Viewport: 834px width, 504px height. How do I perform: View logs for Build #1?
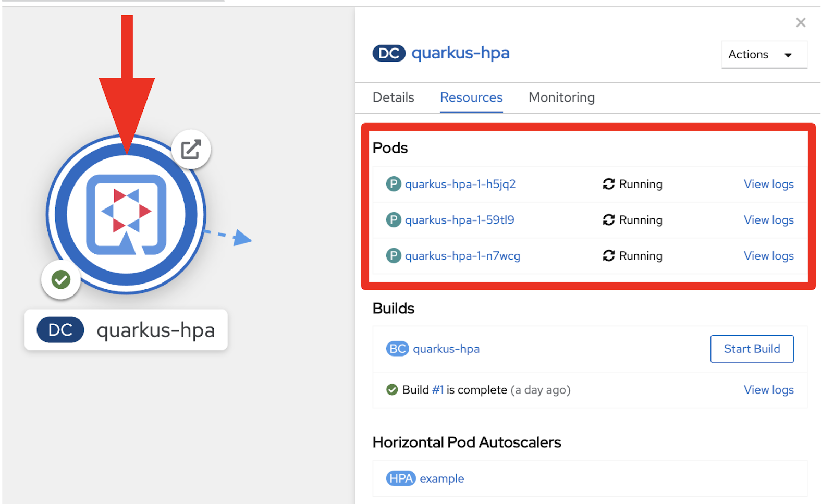(768, 390)
